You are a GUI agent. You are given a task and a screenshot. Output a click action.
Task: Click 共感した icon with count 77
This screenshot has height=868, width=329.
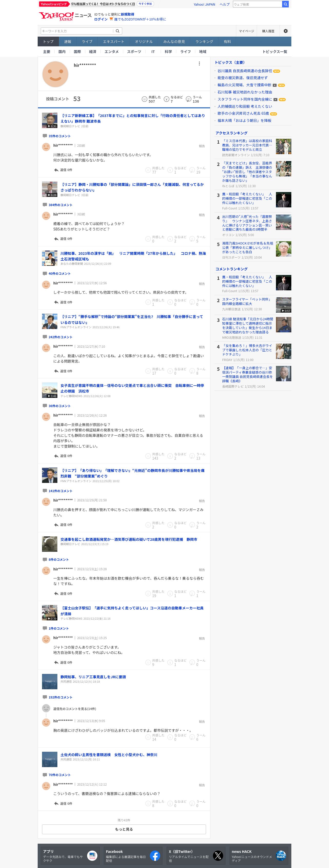148,170
